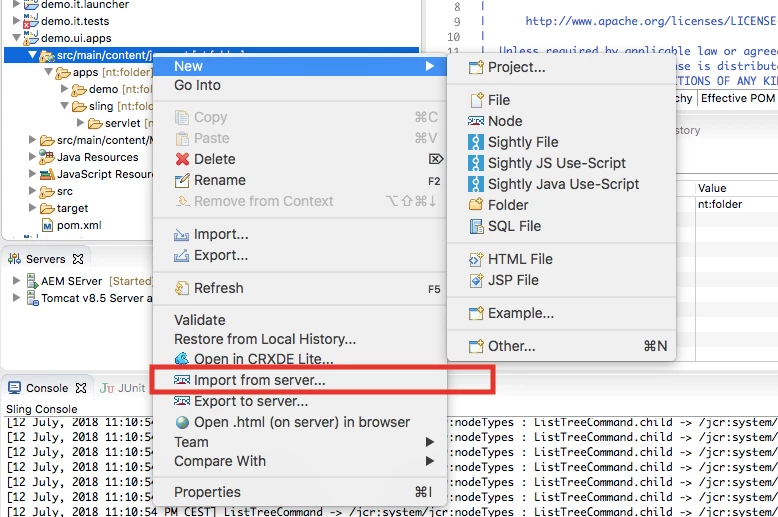Click the HTML File icon
The height and width of the screenshot is (517, 778).
pos(476,259)
